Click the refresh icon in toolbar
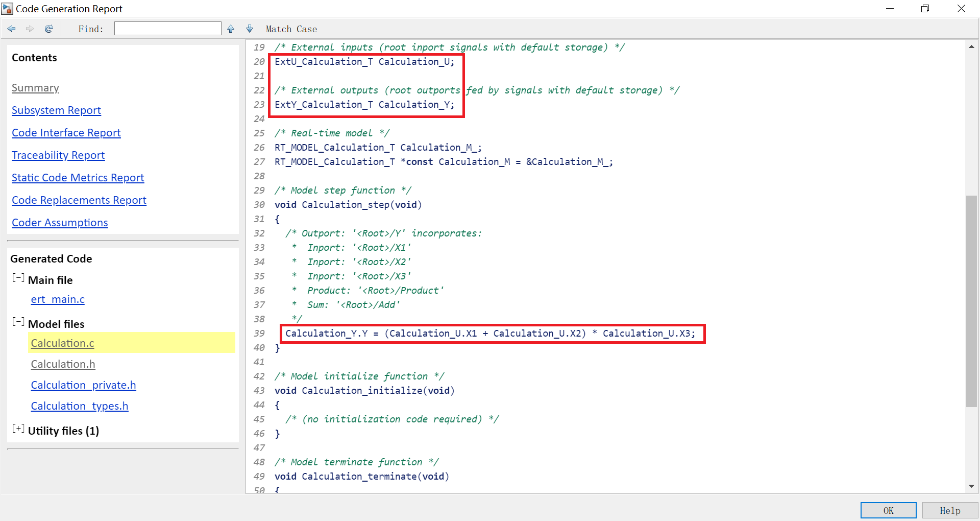980x521 pixels. pyautogui.click(x=49, y=29)
